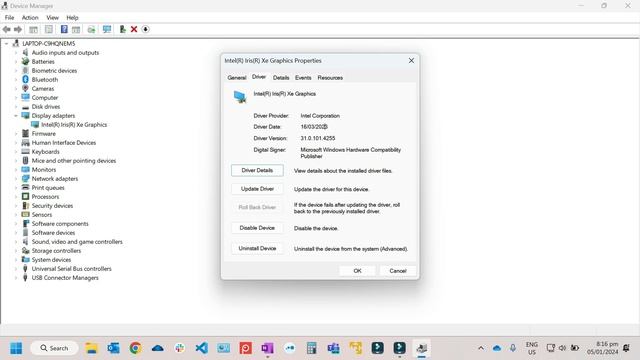Click the ENG US language indicator

coord(531,348)
